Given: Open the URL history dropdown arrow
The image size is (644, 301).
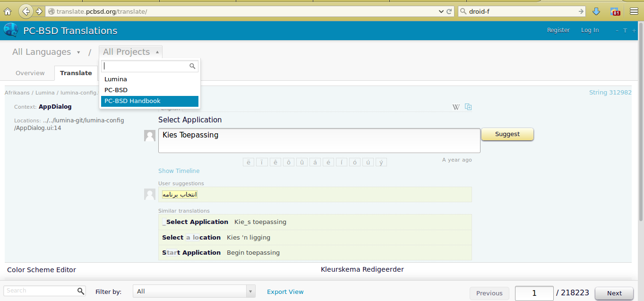Looking at the screenshot, I should [x=441, y=11].
